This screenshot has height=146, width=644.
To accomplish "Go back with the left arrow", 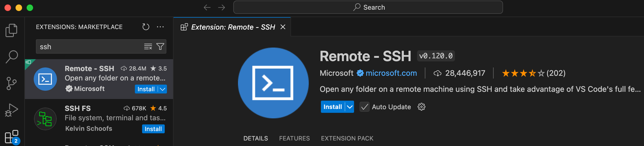I will (207, 7).
